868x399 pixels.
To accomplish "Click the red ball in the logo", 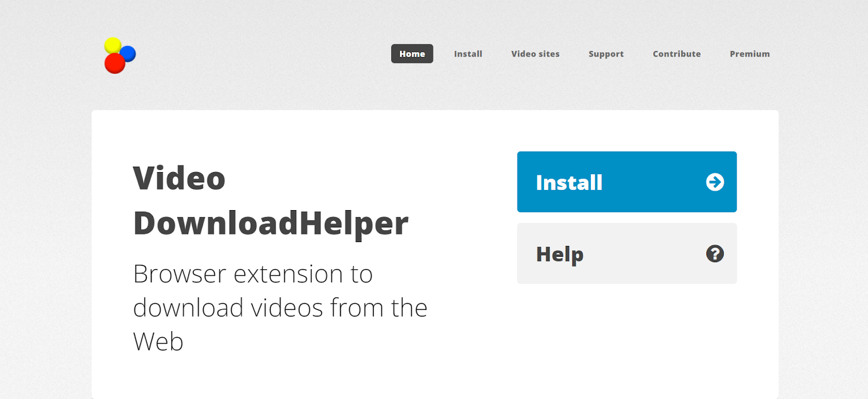I will 114,64.
